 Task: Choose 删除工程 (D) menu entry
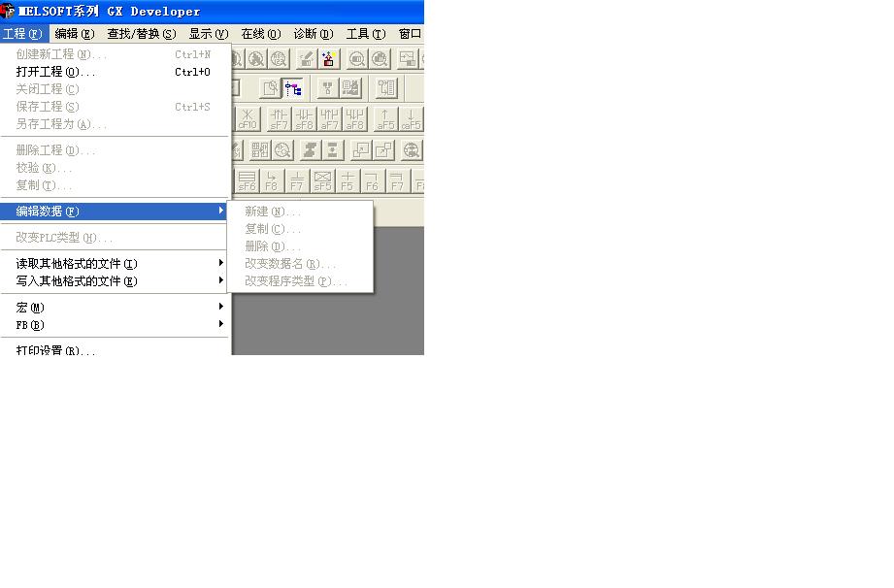[116, 150]
